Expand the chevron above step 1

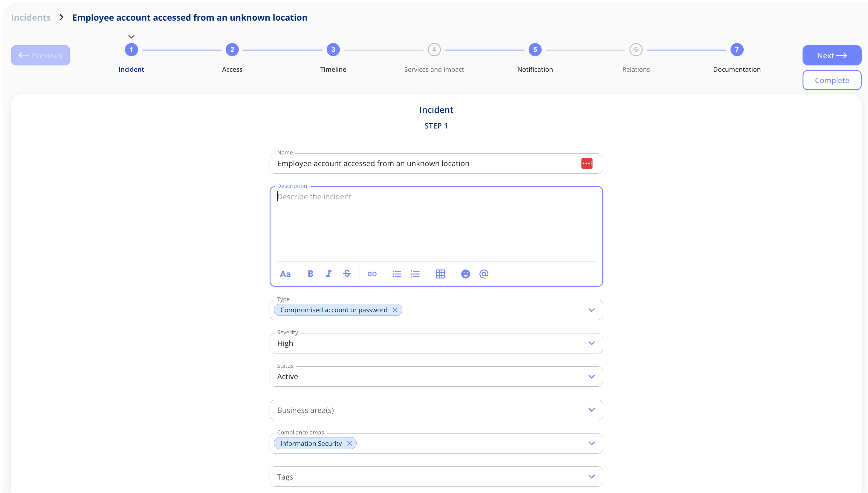point(132,36)
